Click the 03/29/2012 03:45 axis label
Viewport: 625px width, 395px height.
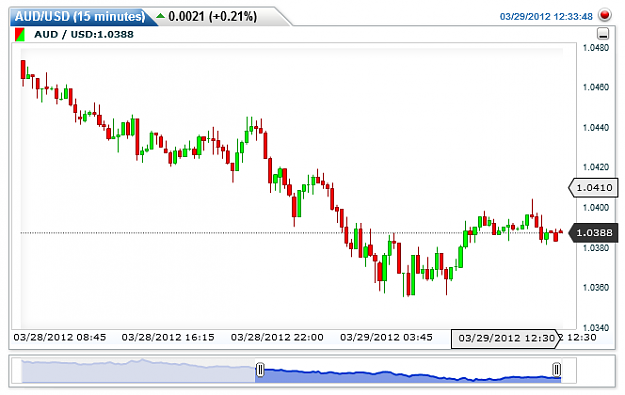(386, 338)
